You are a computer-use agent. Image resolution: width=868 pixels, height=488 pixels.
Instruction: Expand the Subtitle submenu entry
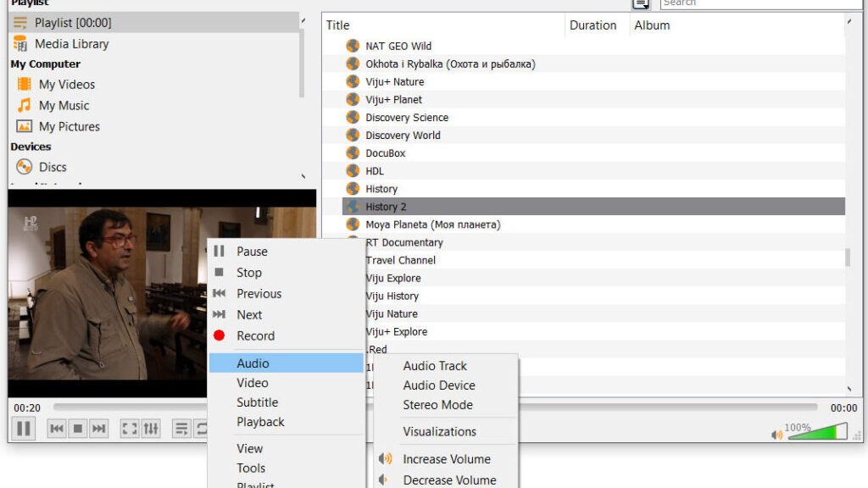coord(286,402)
